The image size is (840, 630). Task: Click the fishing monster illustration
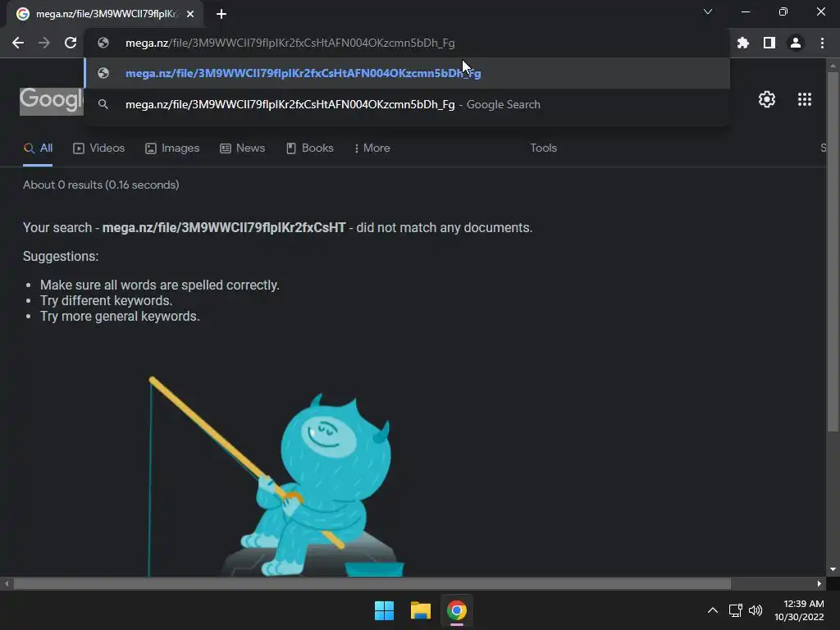pos(276,477)
